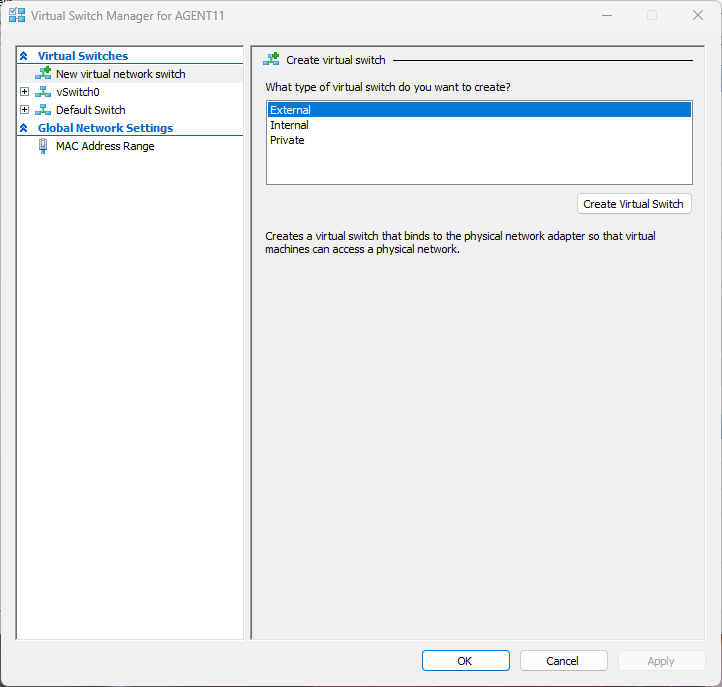The height and width of the screenshot is (687, 722).
Task: Collapse the Global Network Settings section chevron
Action: pos(25,128)
